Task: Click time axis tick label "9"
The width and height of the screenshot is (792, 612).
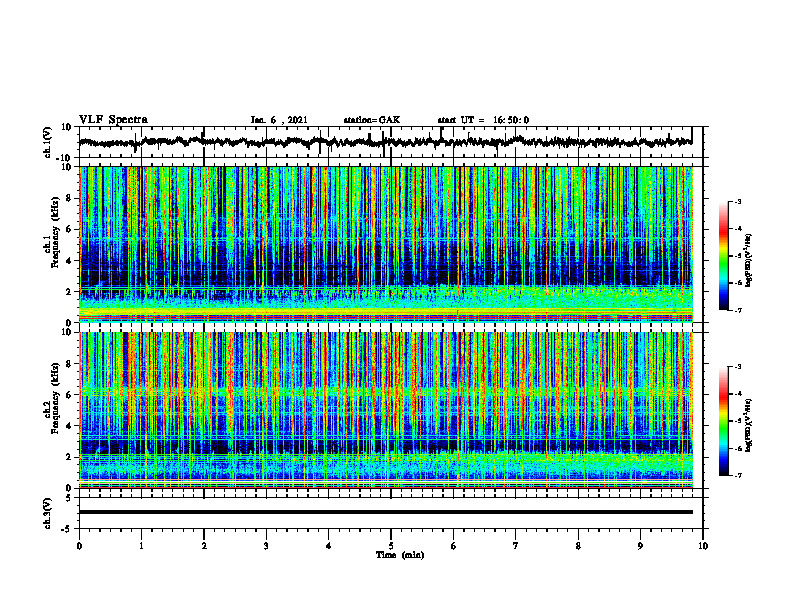Action: click(x=640, y=546)
